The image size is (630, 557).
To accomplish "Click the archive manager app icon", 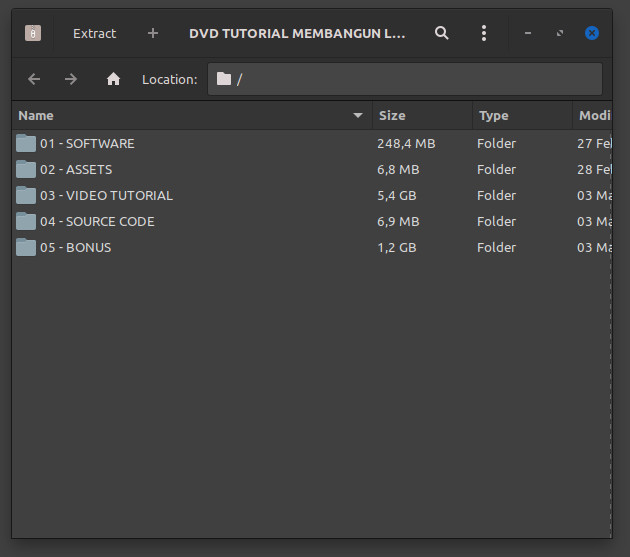I will [33, 33].
